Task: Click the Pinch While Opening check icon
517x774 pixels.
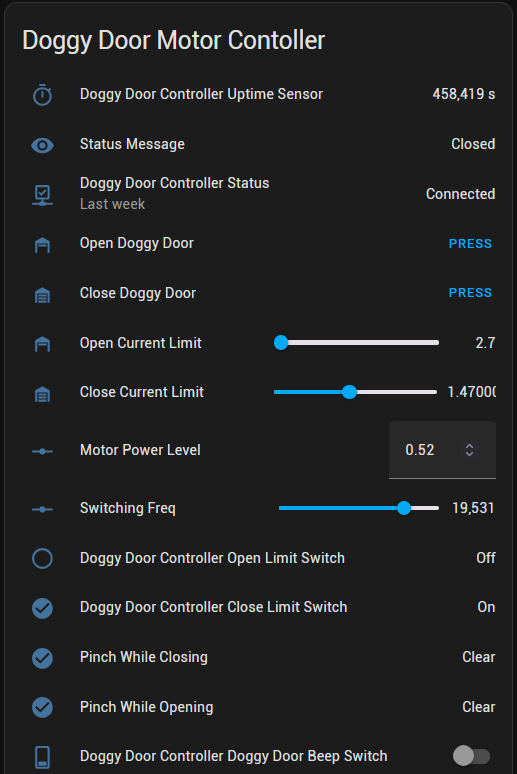Action: coord(42,707)
